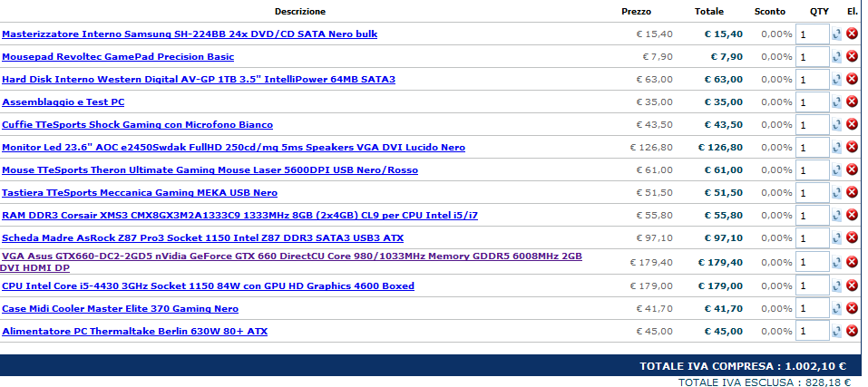Update quantity for Asus GTX660 card
Screen dimensions: 868x387
(836, 263)
